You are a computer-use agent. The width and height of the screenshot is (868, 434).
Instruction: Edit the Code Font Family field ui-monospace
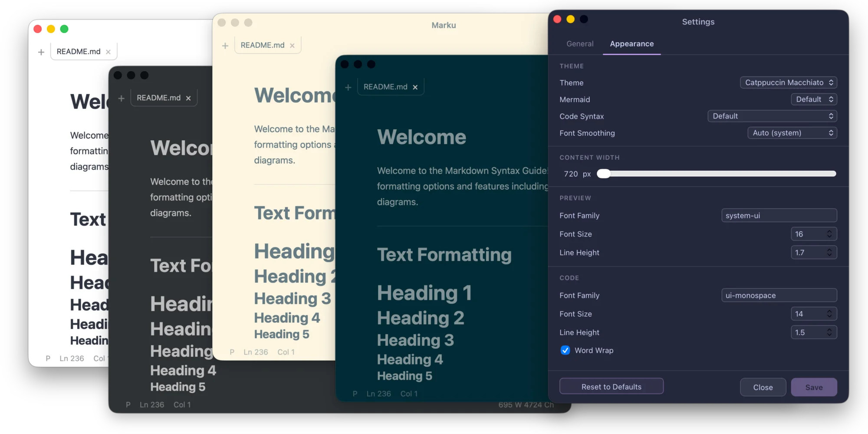[x=779, y=296]
